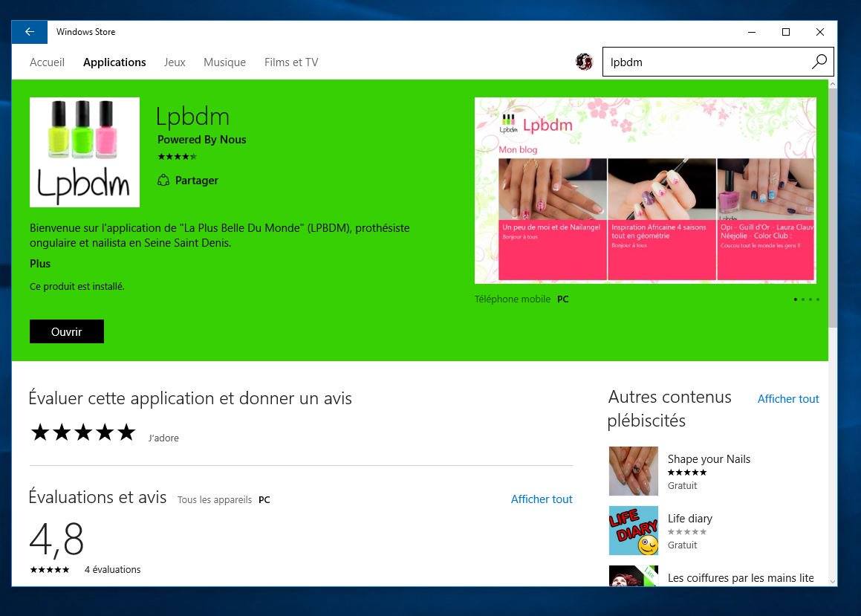Open the Films et TV tab
Viewport: 861px width, 616px height.
click(291, 62)
